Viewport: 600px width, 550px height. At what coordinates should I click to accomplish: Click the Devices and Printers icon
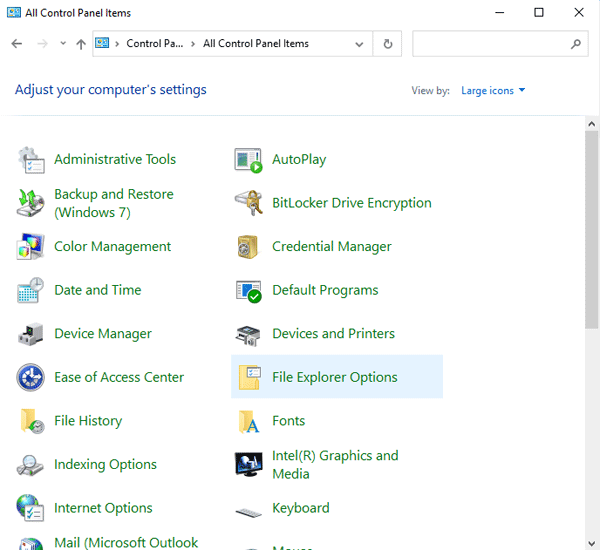pos(248,335)
